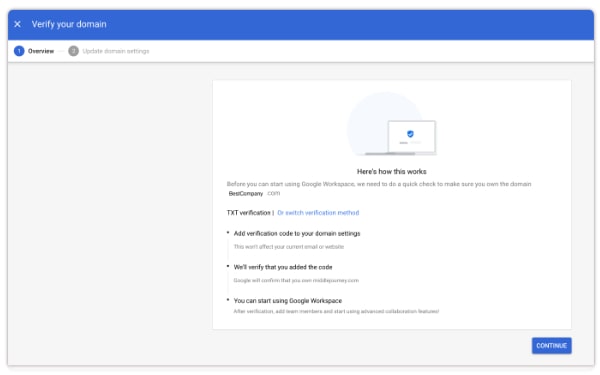The image size is (600, 375).
Task: Click the CONTINUE button
Action: click(551, 346)
